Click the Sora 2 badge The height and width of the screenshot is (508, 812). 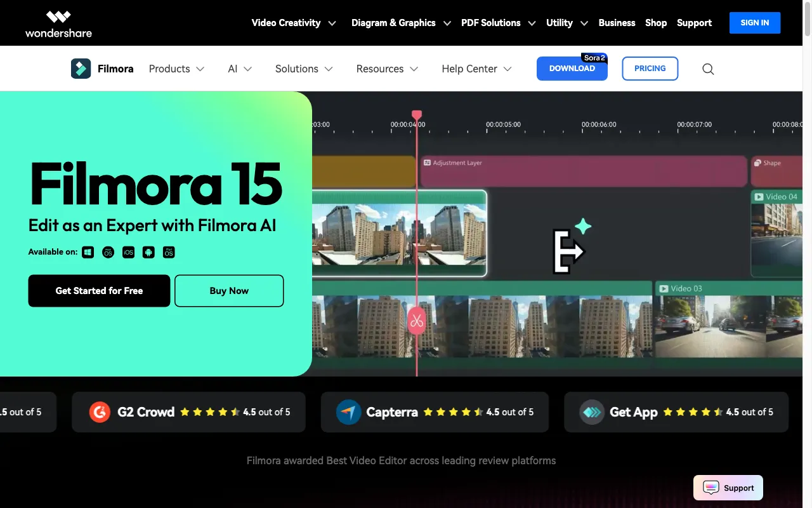coord(594,58)
